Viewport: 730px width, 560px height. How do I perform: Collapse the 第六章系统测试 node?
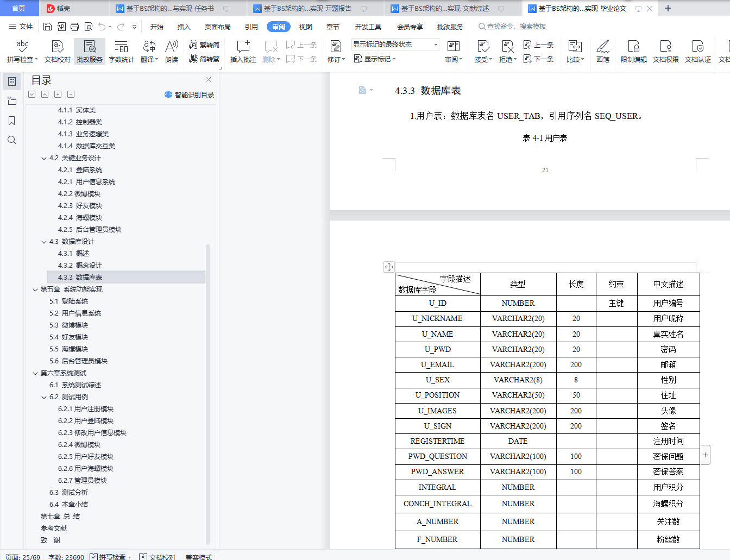[x=35, y=373]
